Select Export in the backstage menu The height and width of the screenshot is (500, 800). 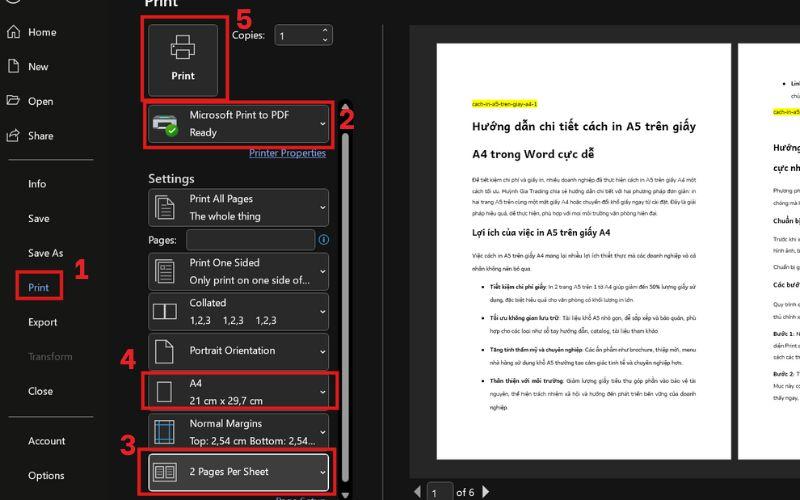(x=42, y=322)
